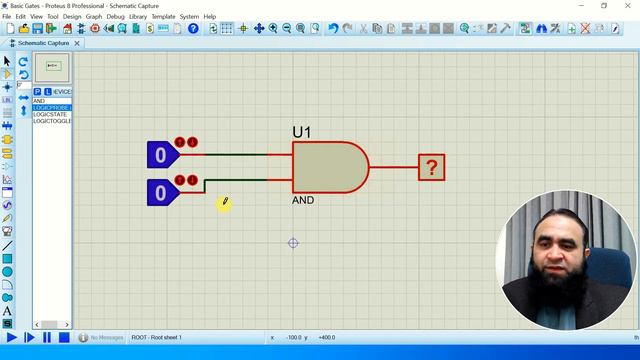Select AND in device list

(52, 101)
